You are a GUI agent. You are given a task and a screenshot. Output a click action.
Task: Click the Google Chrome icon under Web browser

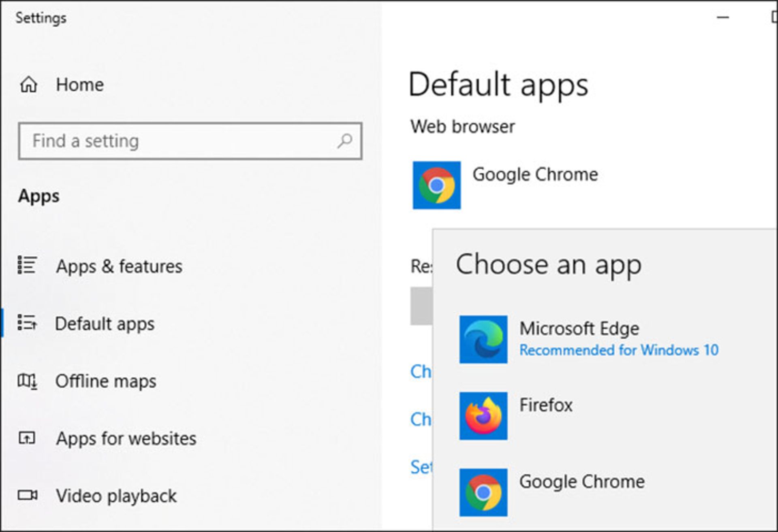pos(436,185)
